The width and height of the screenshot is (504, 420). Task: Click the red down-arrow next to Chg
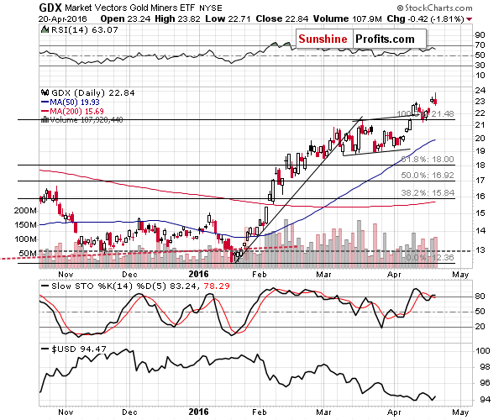[470, 19]
